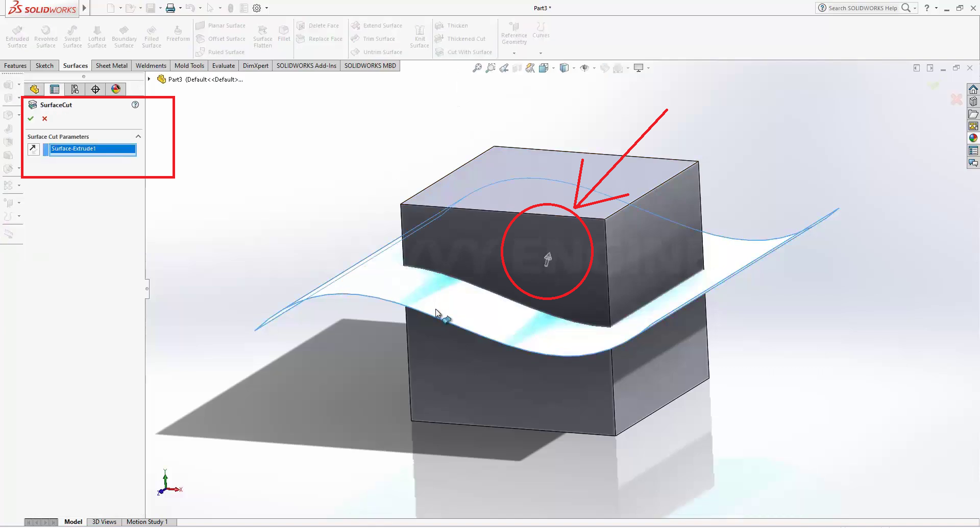This screenshot has width=980, height=528.
Task: Toggle Hide/Show Items eye icon
Action: pos(585,68)
